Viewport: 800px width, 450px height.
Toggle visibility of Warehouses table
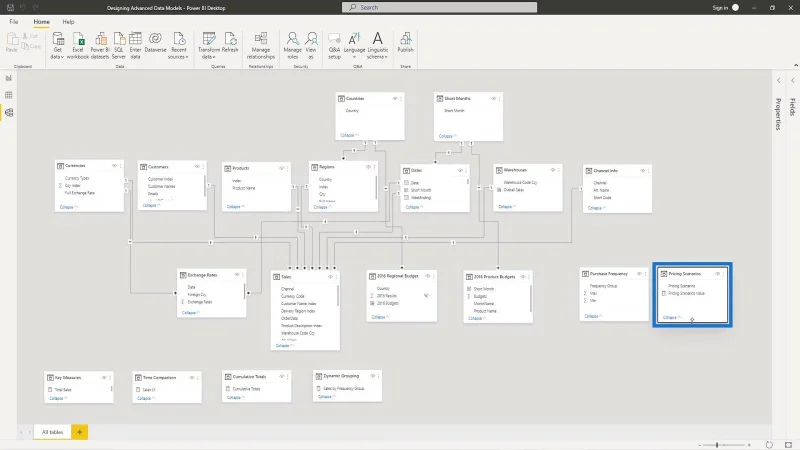click(553, 170)
